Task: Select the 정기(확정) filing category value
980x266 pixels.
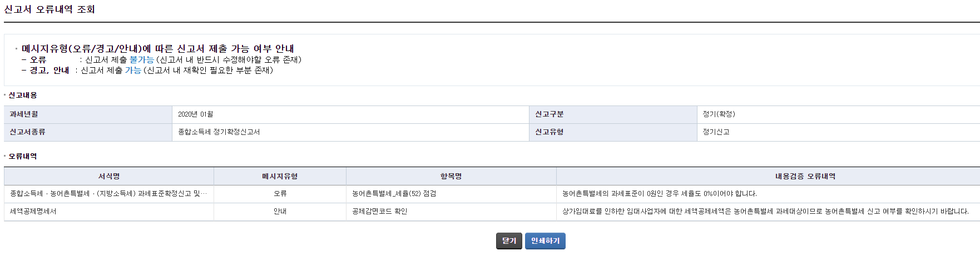Action: point(719,114)
